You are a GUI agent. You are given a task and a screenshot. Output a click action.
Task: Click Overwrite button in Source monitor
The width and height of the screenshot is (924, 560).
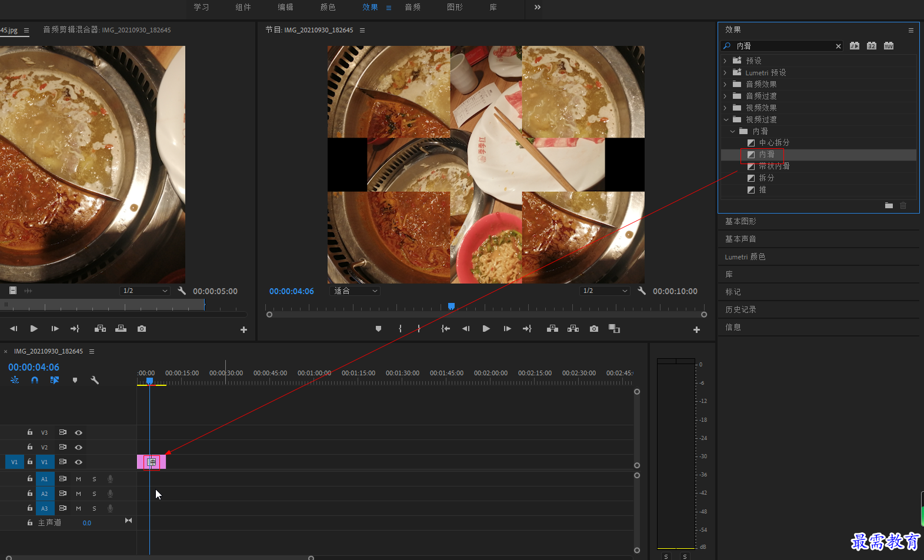[x=121, y=329]
